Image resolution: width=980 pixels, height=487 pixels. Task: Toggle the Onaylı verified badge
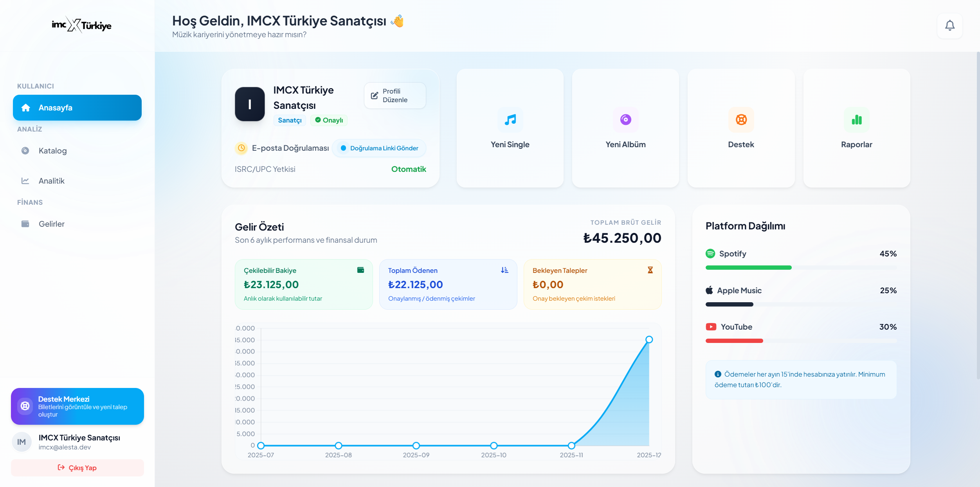point(329,120)
